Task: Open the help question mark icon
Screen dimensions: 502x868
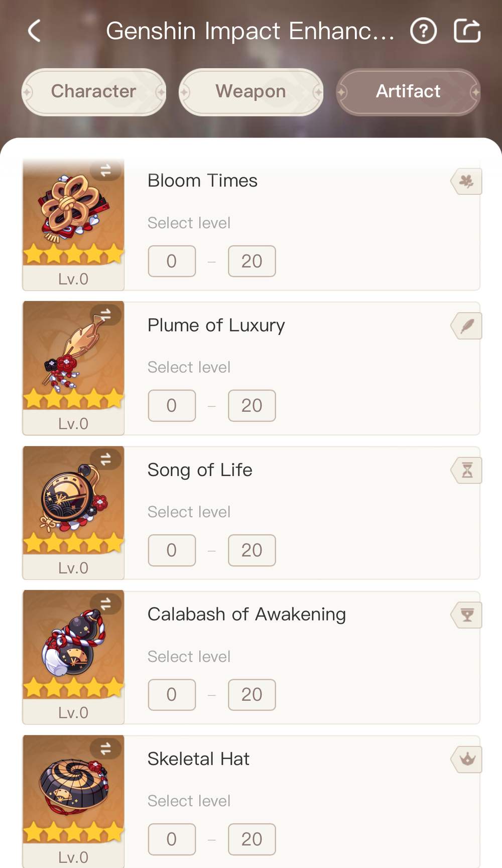Action: 423,31
